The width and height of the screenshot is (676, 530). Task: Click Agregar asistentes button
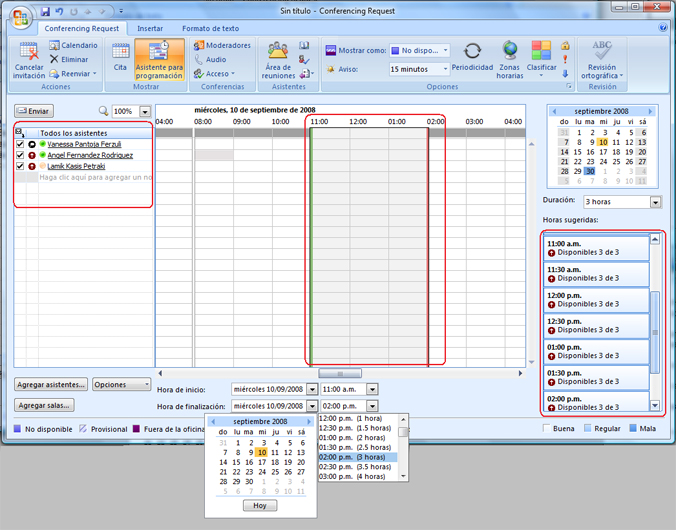click(51, 384)
